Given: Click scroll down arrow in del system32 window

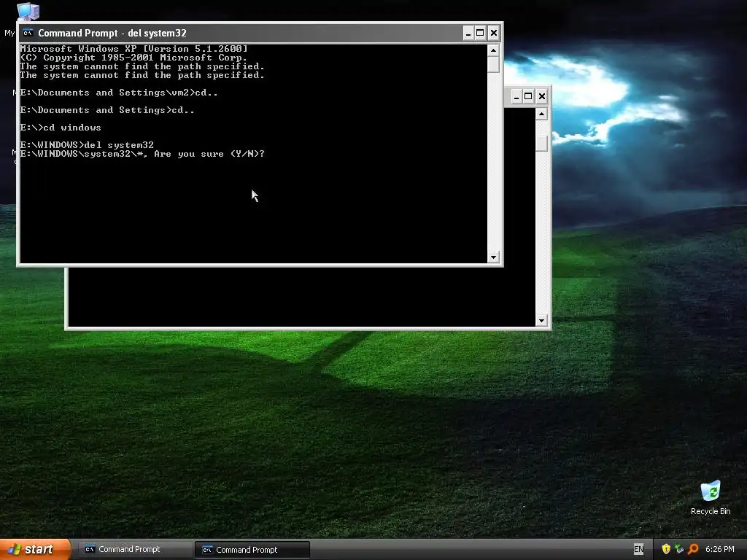Looking at the screenshot, I should pyautogui.click(x=493, y=257).
